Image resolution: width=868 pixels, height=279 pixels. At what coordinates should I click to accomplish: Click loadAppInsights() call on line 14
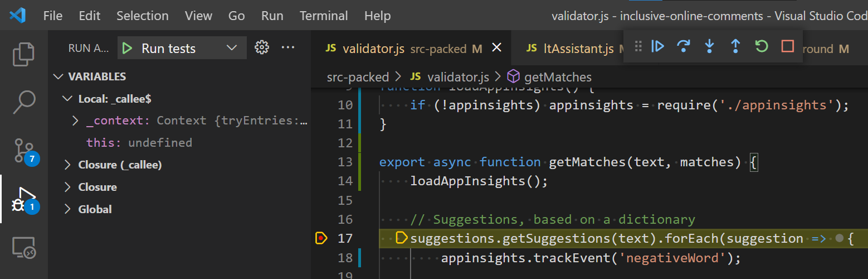[x=479, y=181]
